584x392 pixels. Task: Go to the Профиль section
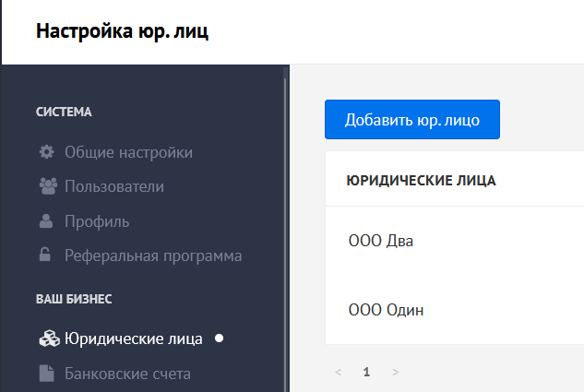click(x=97, y=221)
